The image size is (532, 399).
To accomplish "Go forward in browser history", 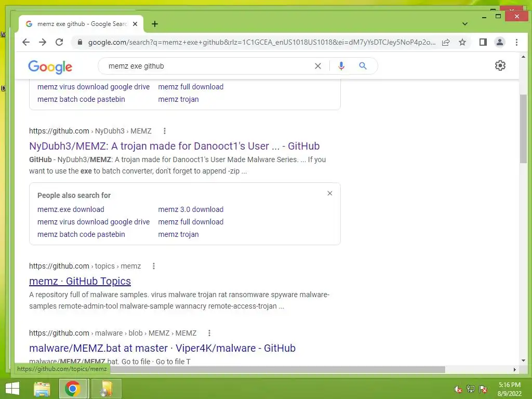I will (x=43, y=42).
